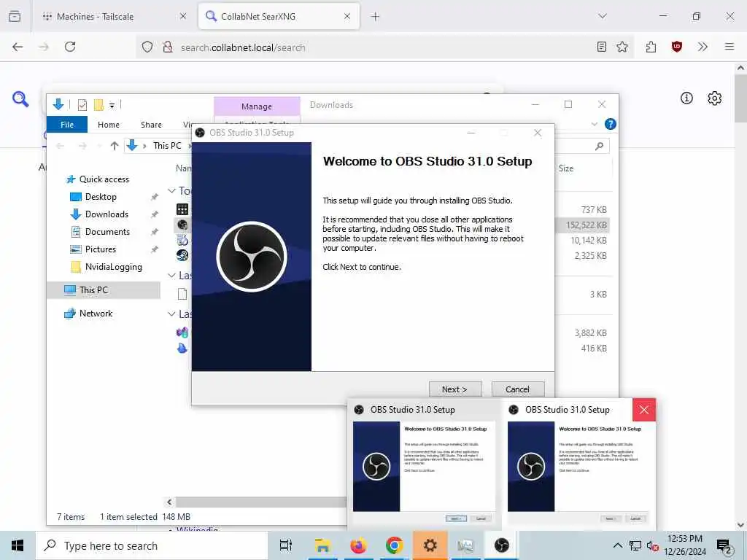Screen dimensions: 747x560
Task: Open the Customize Quick Access Toolbar dropdown
Action: click(x=112, y=105)
